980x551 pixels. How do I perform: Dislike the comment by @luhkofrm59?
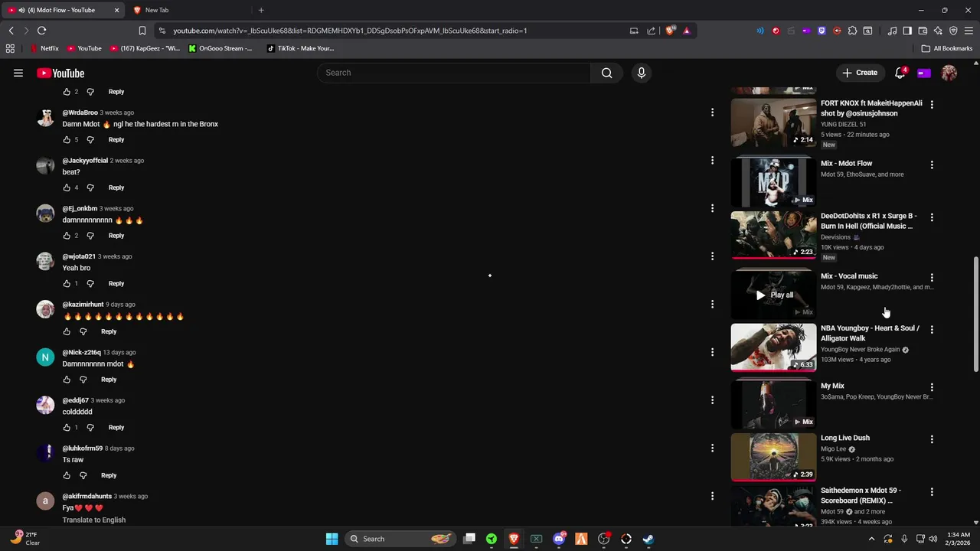coord(83,475)
